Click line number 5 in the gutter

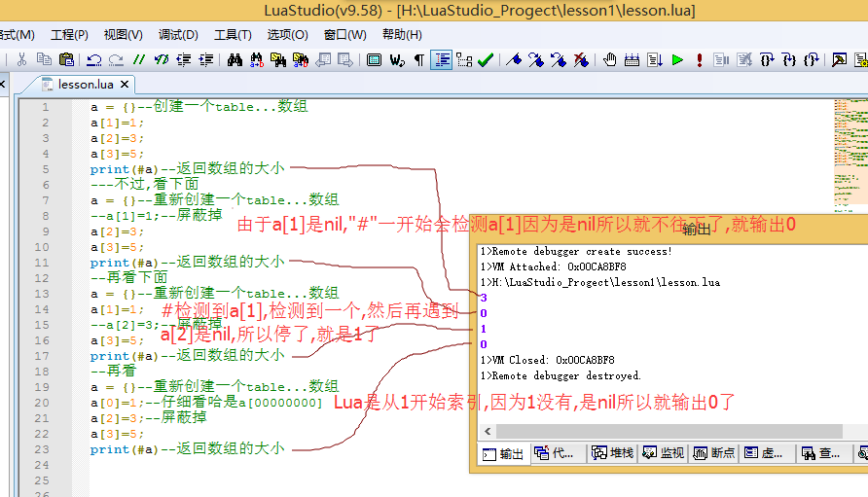click(46, 169)
